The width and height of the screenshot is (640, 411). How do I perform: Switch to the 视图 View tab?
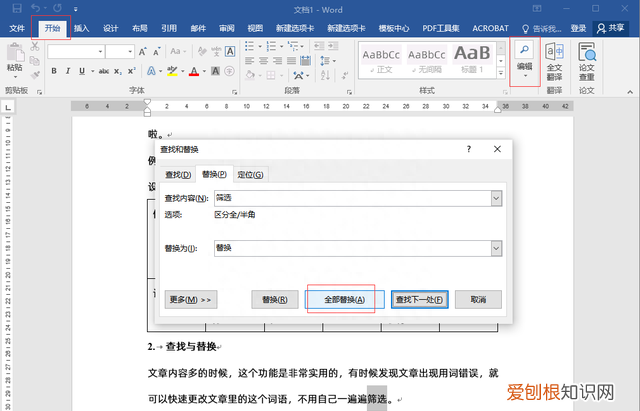coord(255,28)
